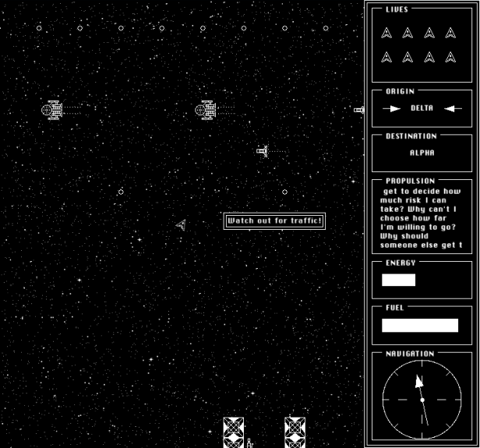
Task: Click the fourth life ship icon in top row
Action: (x=450, y=33)
